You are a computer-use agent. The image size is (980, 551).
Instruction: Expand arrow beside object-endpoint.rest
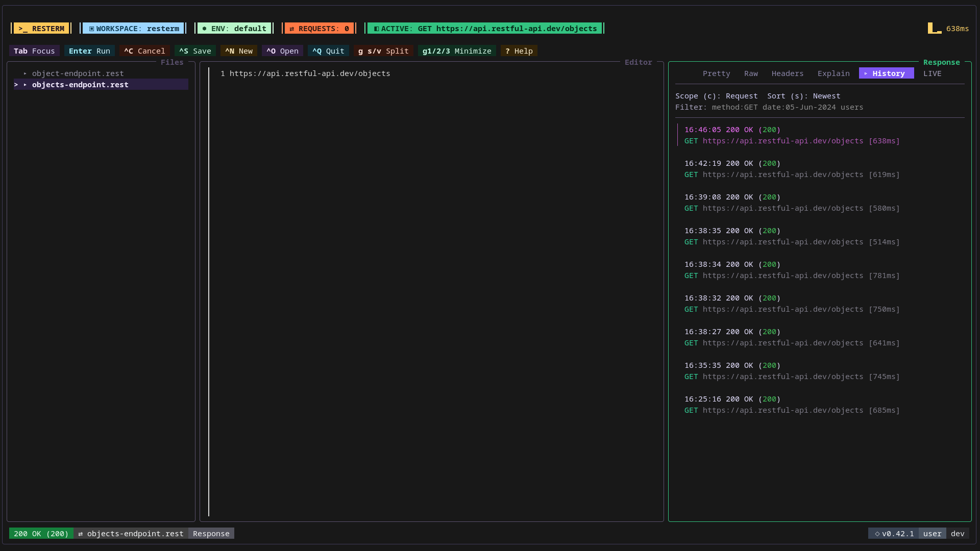(25, 73)
